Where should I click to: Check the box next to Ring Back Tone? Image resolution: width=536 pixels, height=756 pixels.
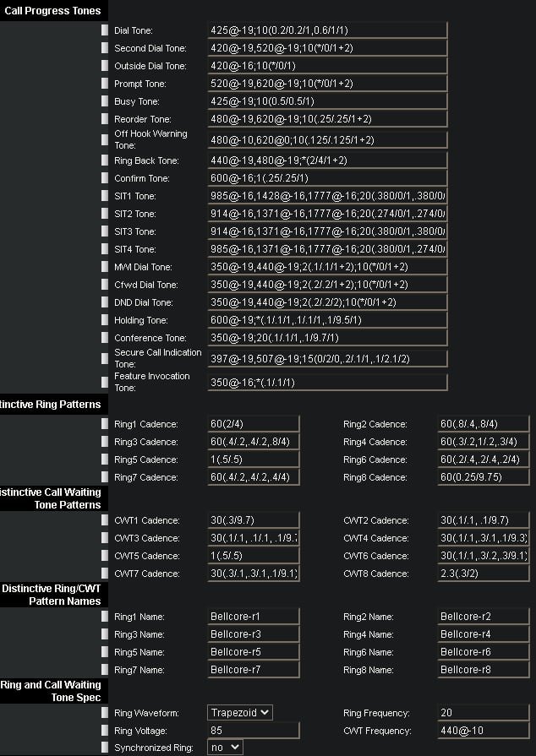106,160
